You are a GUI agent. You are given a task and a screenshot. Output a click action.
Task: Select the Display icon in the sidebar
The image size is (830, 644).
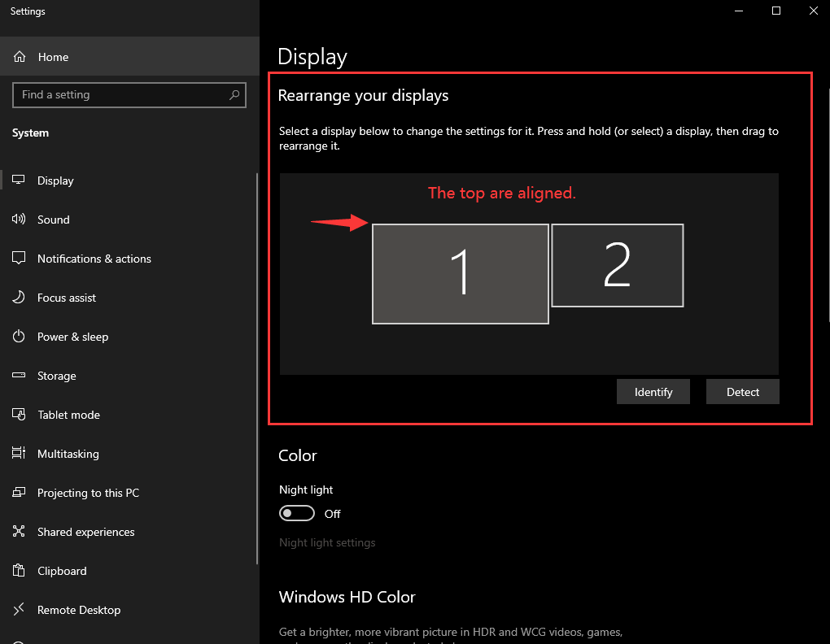pos(18,180)
